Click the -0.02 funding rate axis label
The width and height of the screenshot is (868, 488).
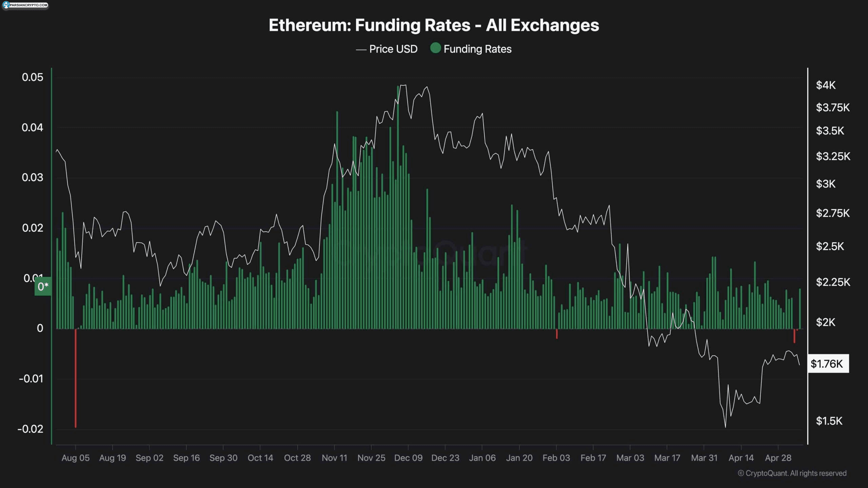pos(31,429)
